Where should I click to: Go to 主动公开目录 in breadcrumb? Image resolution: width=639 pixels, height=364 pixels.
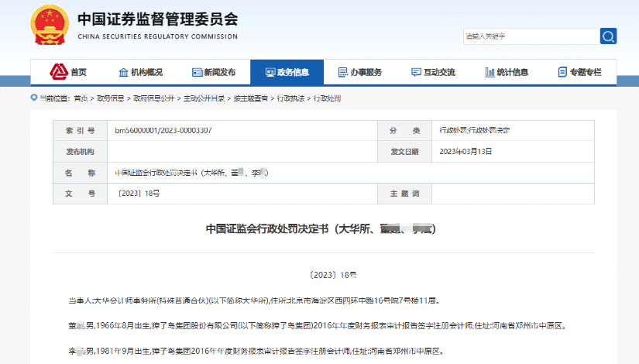pyautogui.click(x=204, y=98)
